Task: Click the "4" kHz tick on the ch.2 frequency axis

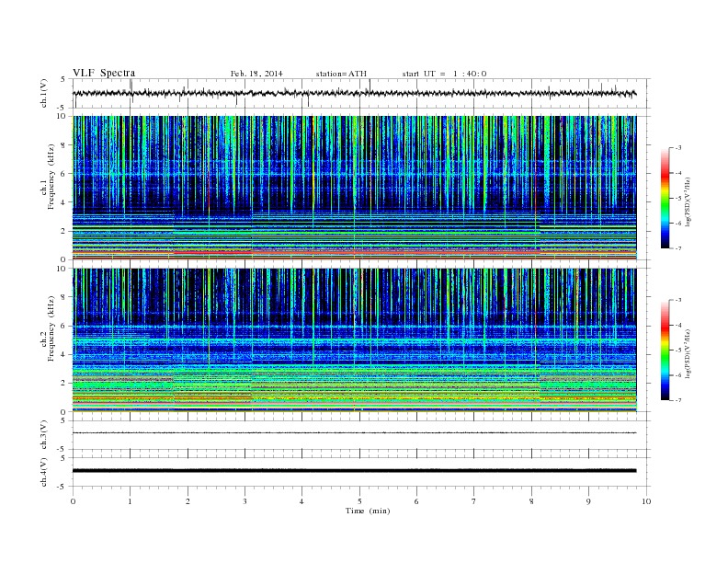Action: pos(63,354)
